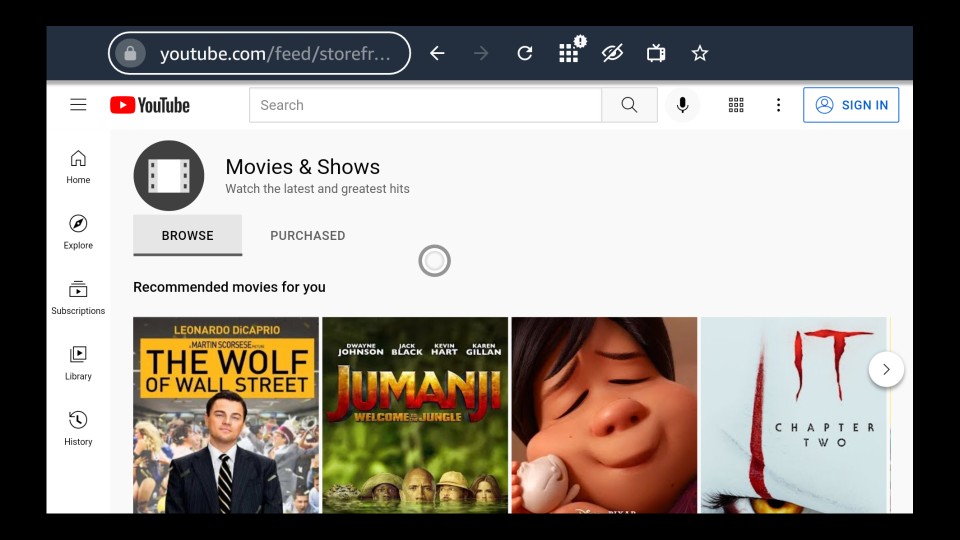
Task: Click 'Watch the latest and greatest hits' subtitle
Action: (x=317, y=189)
